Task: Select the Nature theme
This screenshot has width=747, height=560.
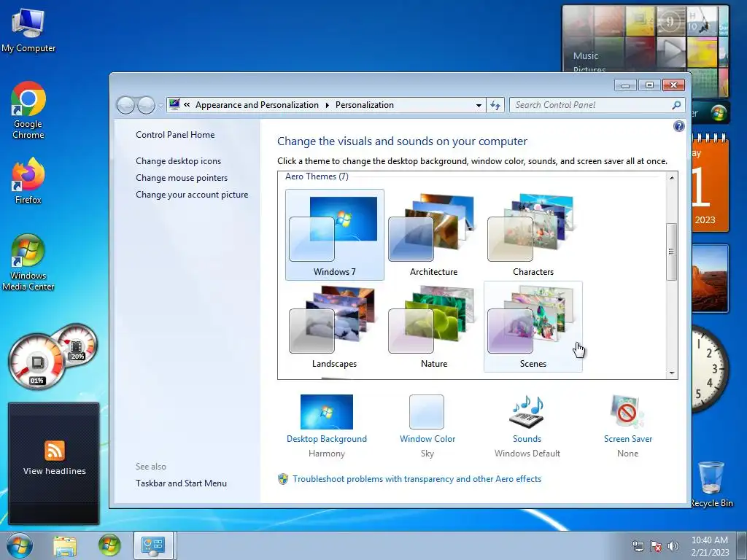Action: click(433, 327)
